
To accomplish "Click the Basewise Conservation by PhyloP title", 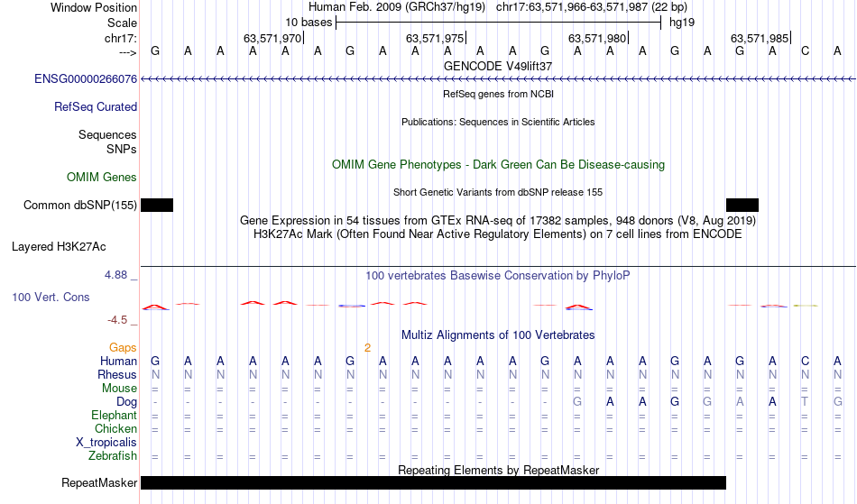I will 498,276.
